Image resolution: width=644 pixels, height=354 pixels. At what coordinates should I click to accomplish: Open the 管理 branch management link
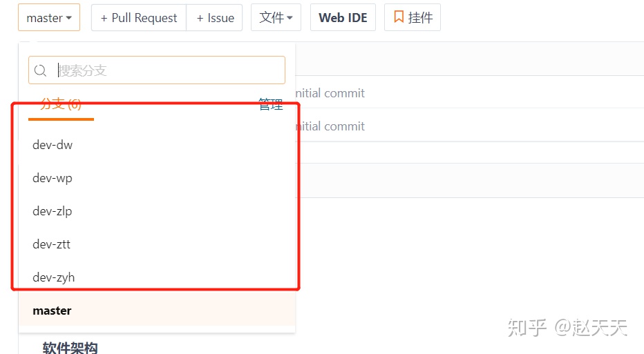pyautogui.click(x=271, y=104)
